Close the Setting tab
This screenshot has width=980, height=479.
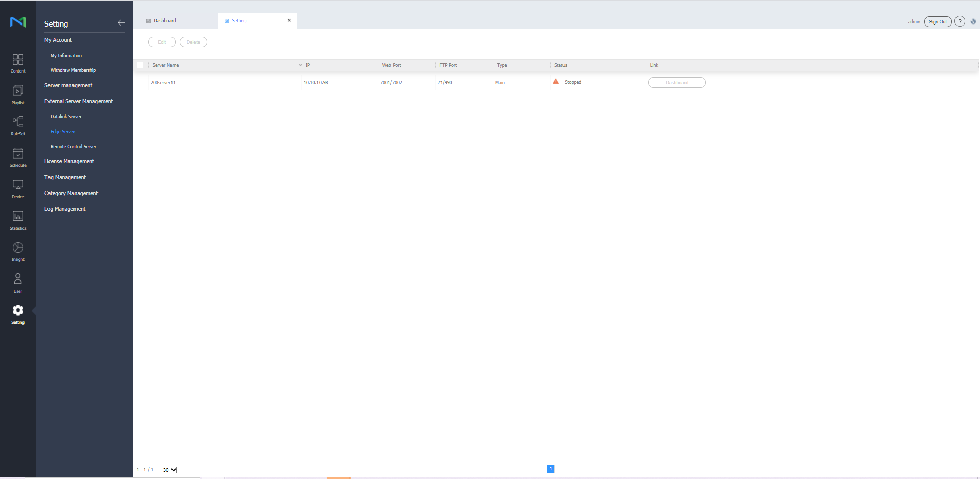pyautogui.click(x=289, y=21)
